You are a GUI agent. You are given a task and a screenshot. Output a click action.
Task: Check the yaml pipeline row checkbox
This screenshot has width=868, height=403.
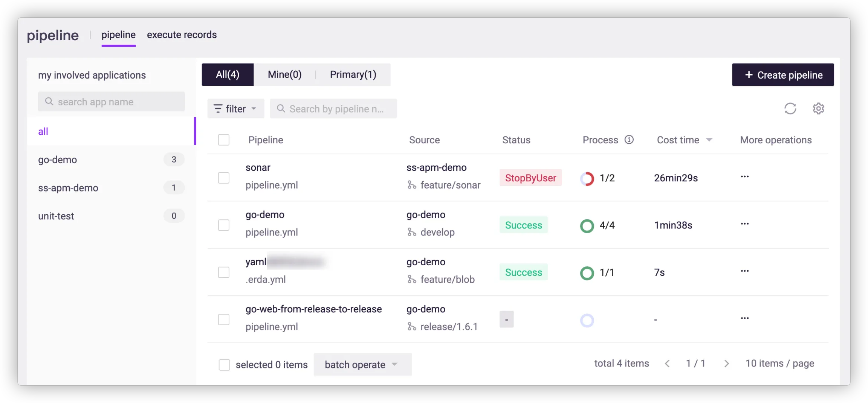point(224,272)
